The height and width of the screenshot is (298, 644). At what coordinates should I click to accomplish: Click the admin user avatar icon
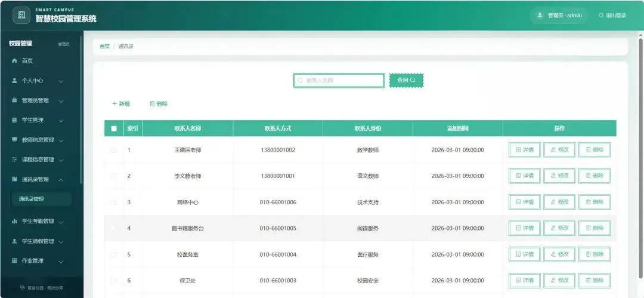[540, 16]
